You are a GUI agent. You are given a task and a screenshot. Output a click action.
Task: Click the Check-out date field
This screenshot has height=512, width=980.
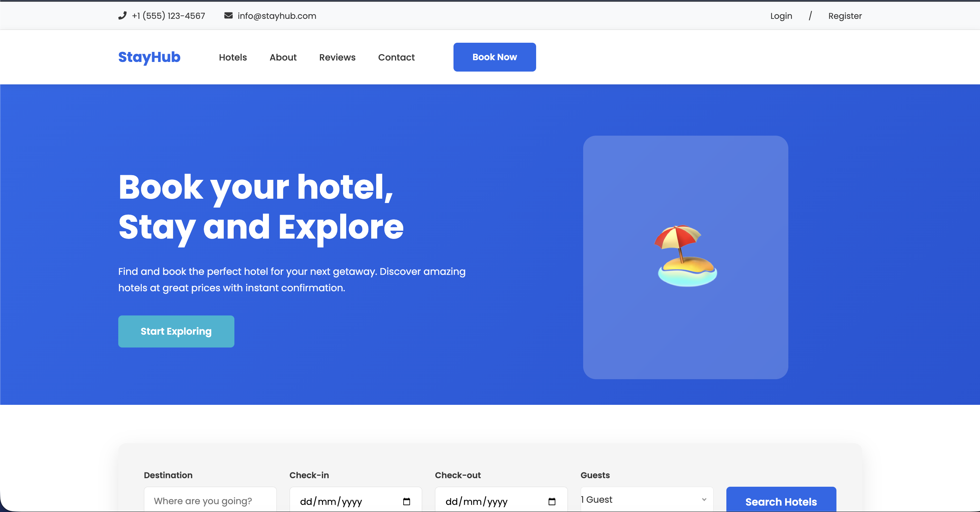click(501, 500)
